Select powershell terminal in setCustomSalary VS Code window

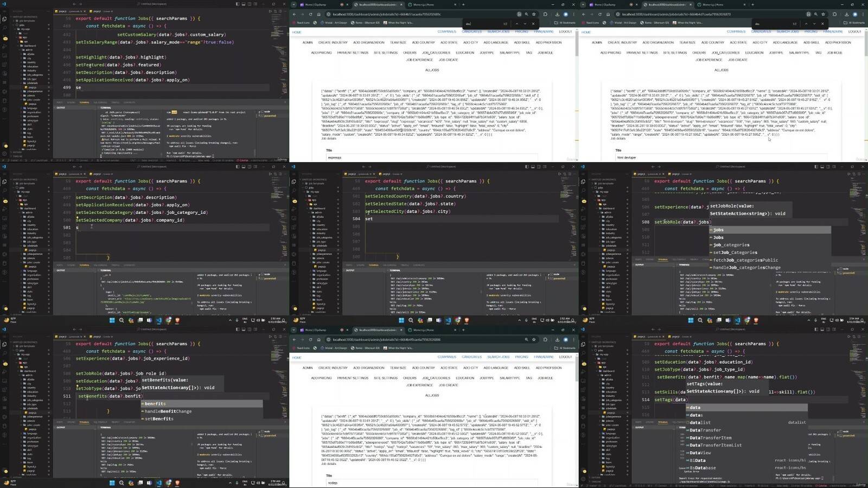click(x=270, y=116)
